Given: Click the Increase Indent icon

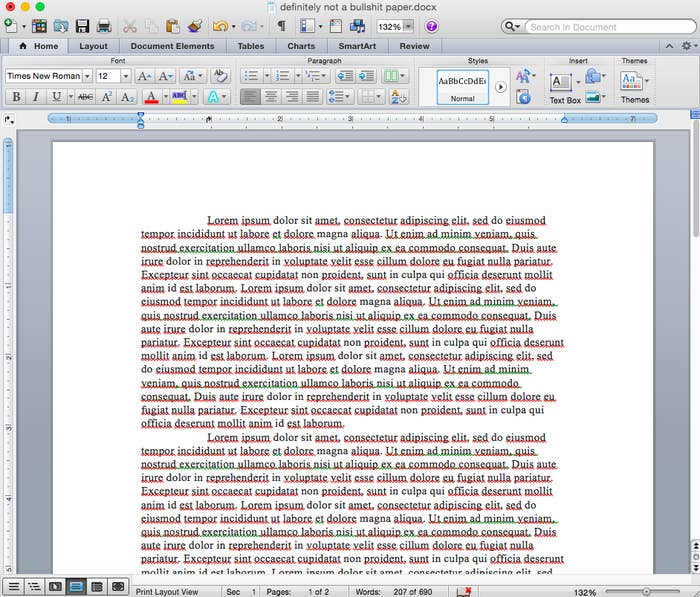Looking at the screenshot, I should pyautogui.click(x=366, y=75).
